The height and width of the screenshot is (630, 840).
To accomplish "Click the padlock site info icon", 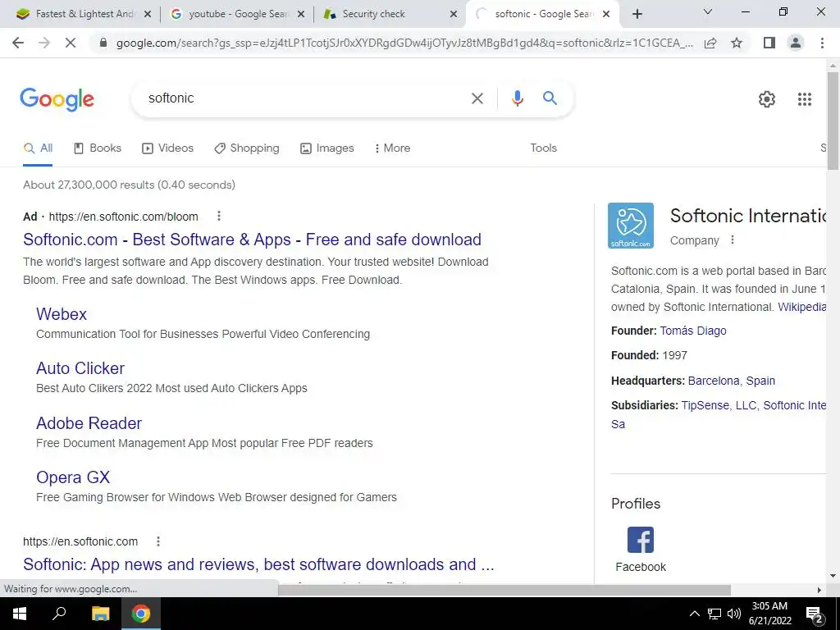I will (x=103, y=43).
